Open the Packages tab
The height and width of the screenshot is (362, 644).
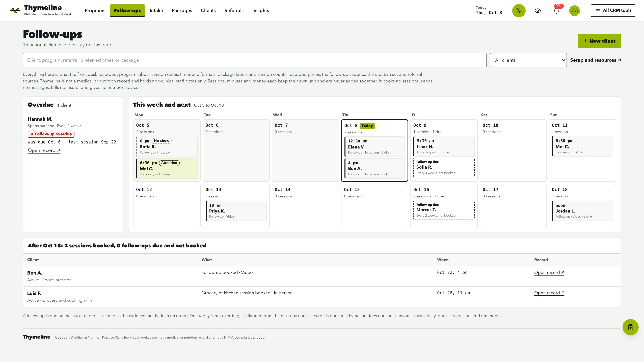pyautogui.click(x=182, y=11)
